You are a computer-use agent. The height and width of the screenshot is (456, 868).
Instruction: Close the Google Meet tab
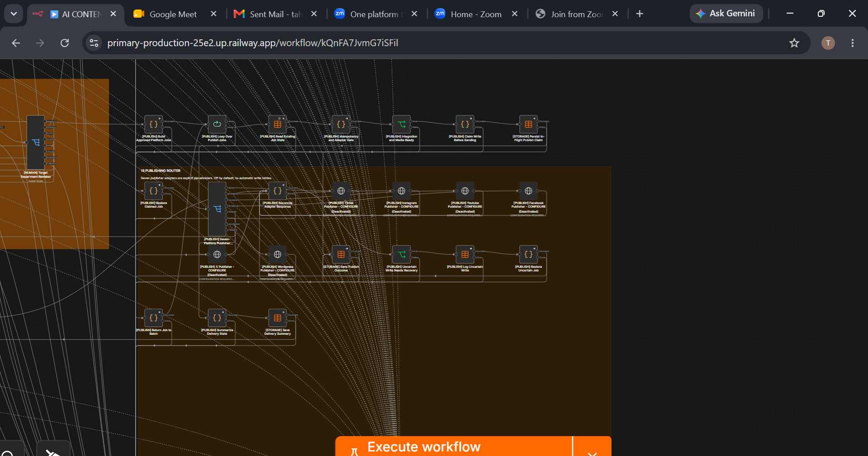pos(213,14)
